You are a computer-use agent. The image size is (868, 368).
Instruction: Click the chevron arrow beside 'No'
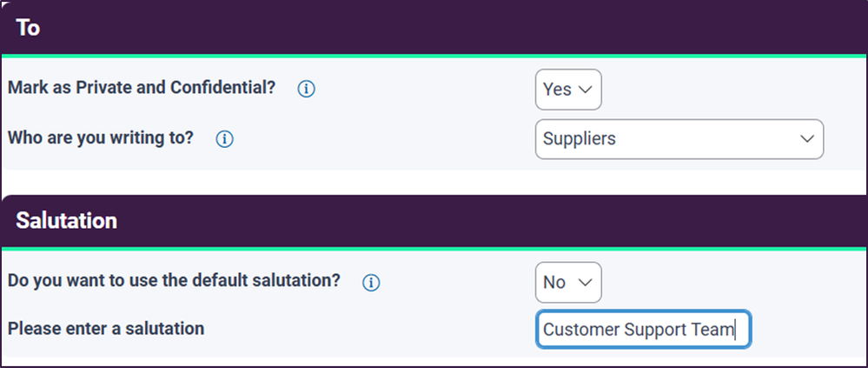(x=585, y=282)
